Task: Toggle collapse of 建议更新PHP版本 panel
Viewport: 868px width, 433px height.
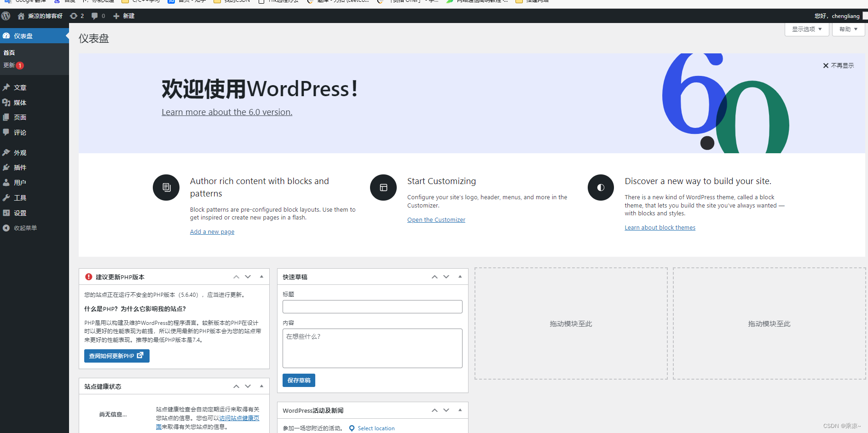Action: click(x=261, y=277)
